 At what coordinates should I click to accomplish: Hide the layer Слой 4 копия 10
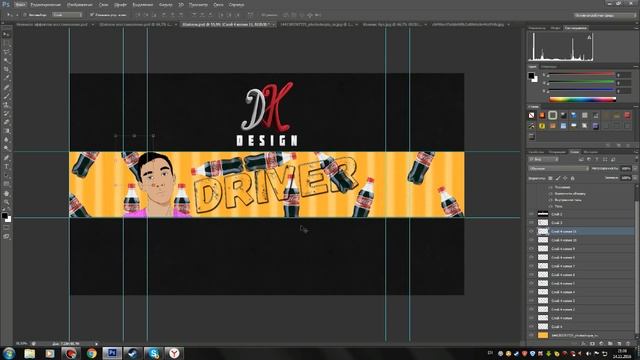click(x=531, y=240)
